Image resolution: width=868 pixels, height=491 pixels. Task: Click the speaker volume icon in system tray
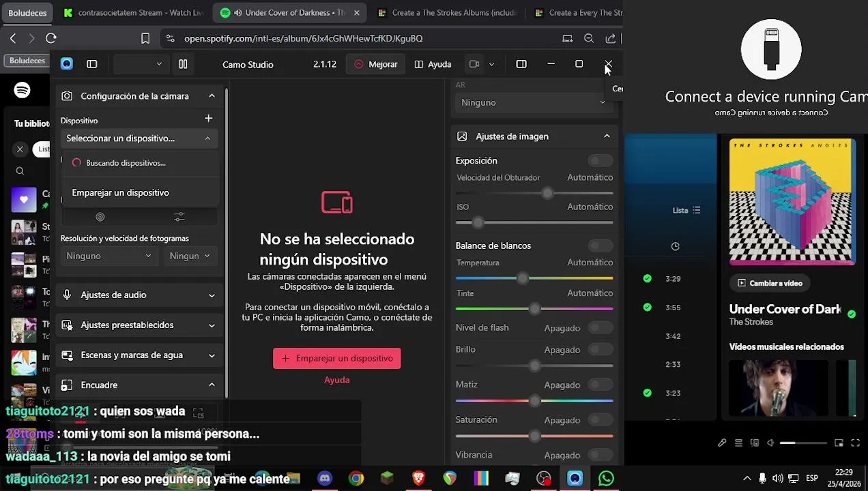click(777, 478)
